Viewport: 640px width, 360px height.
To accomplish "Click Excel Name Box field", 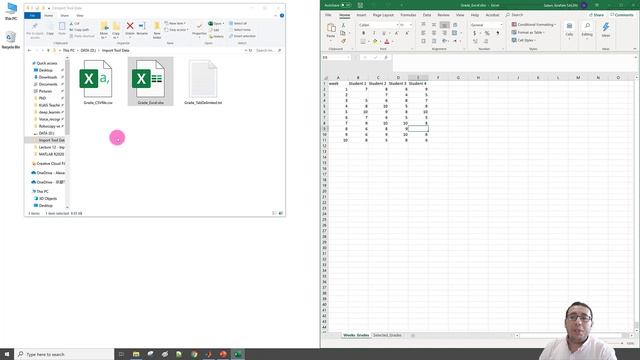I will click(336, 58).
